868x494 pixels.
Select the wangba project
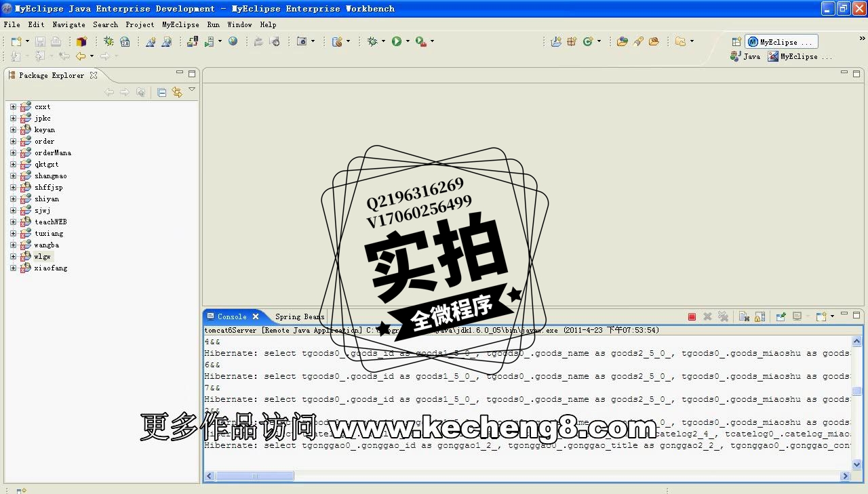pyautogui.click(x=47, y=245)
